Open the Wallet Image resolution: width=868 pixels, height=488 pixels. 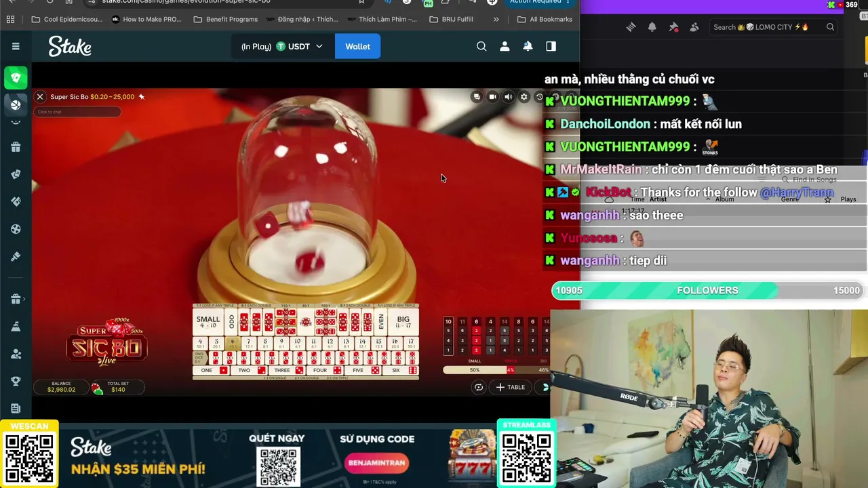(x=357, y=46)
